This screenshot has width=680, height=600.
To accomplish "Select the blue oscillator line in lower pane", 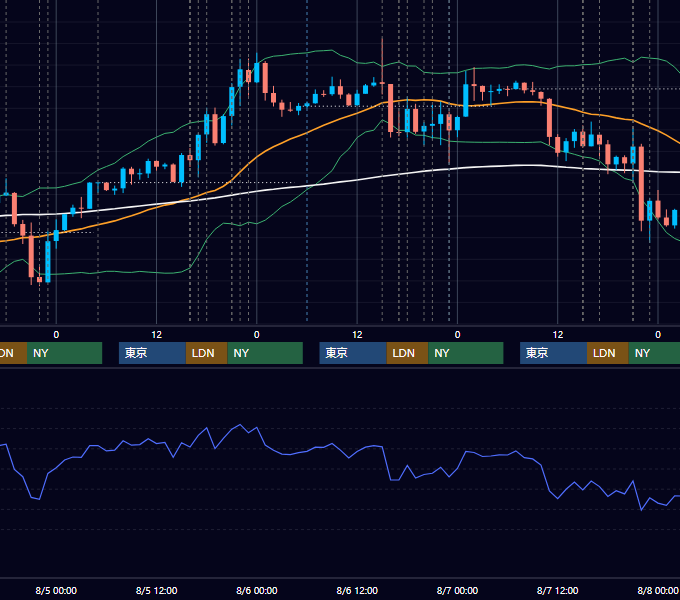I will pos(340,451).
